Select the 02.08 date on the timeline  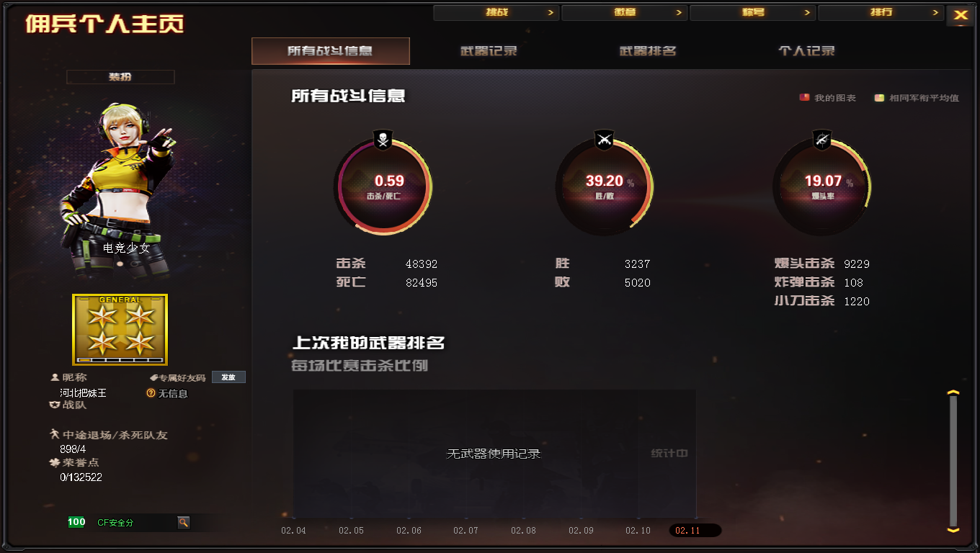523,531
